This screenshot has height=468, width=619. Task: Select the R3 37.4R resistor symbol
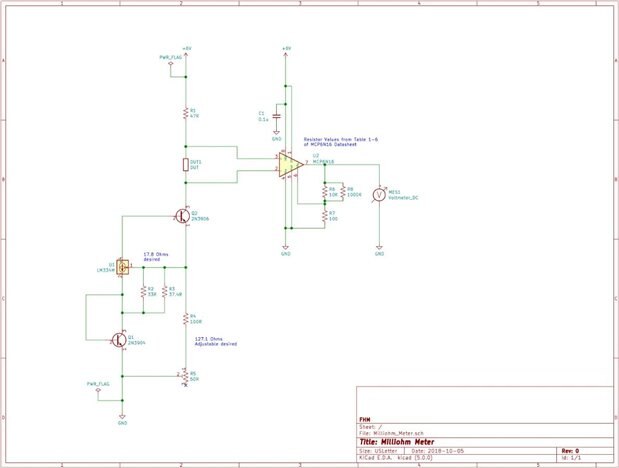165,291
